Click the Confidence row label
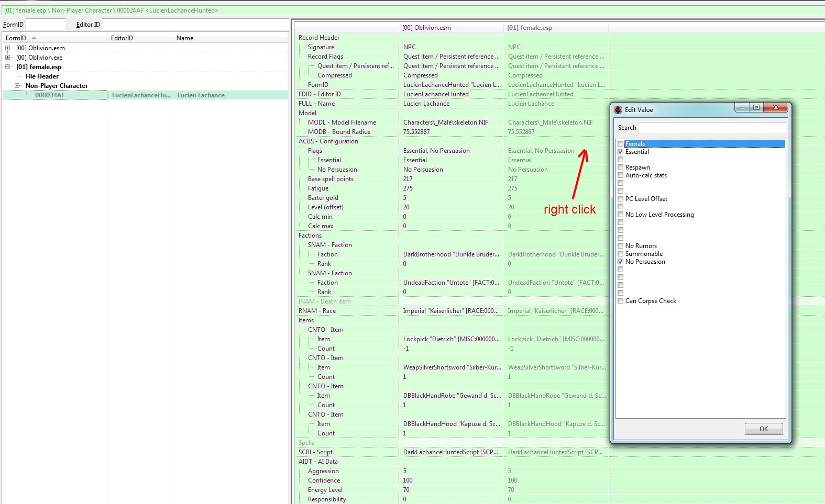Image resolution: width=825 pixels, height=504 pixels. [x=324, y=480]
